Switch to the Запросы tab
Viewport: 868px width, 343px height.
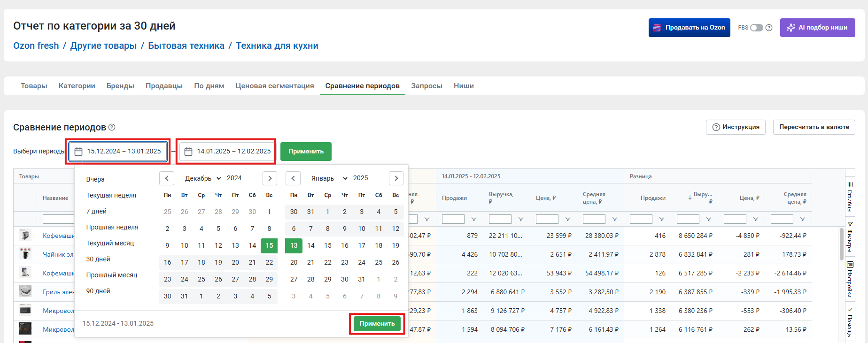point(426,86)
